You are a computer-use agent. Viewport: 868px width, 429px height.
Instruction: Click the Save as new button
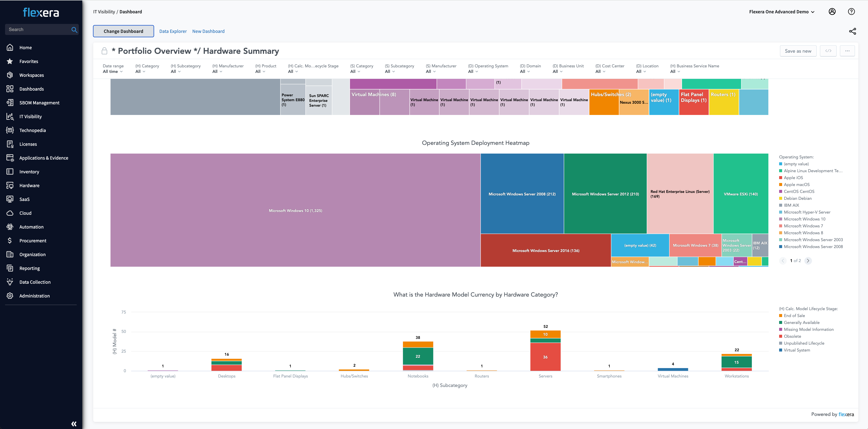(x=798, y=51)
